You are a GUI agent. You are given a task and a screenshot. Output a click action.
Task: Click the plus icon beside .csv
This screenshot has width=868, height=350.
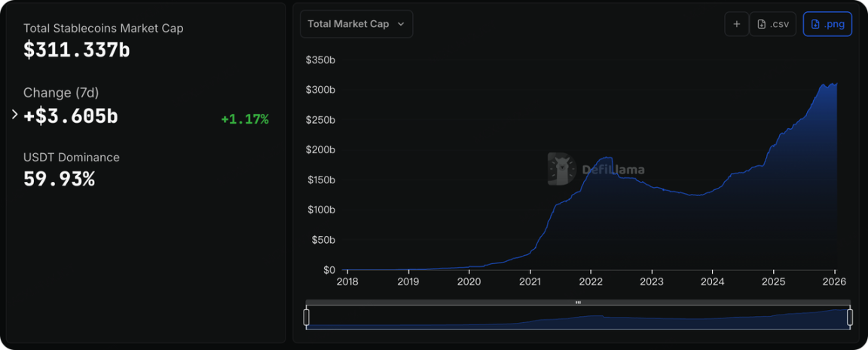click(x=736, y=24)
